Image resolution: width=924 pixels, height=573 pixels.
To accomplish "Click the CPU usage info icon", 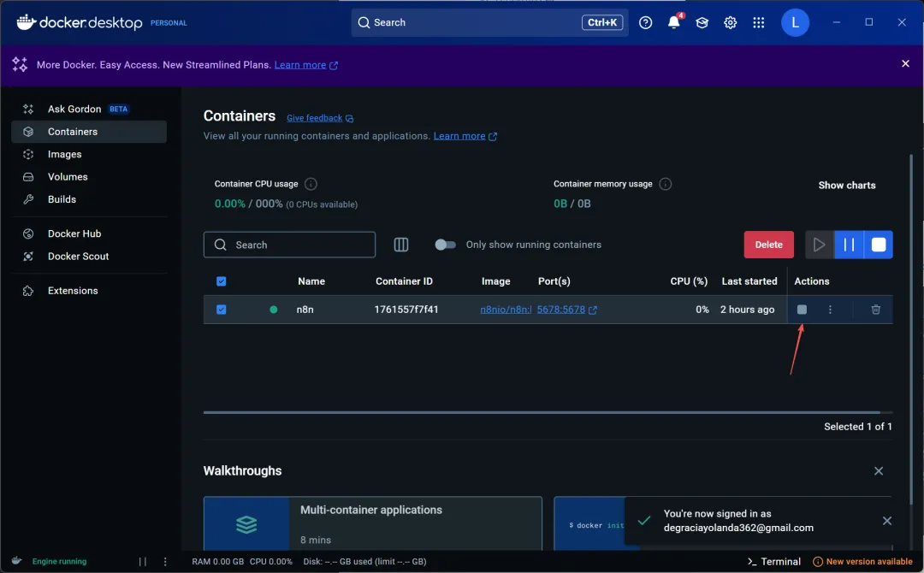I will pos(311,184).
